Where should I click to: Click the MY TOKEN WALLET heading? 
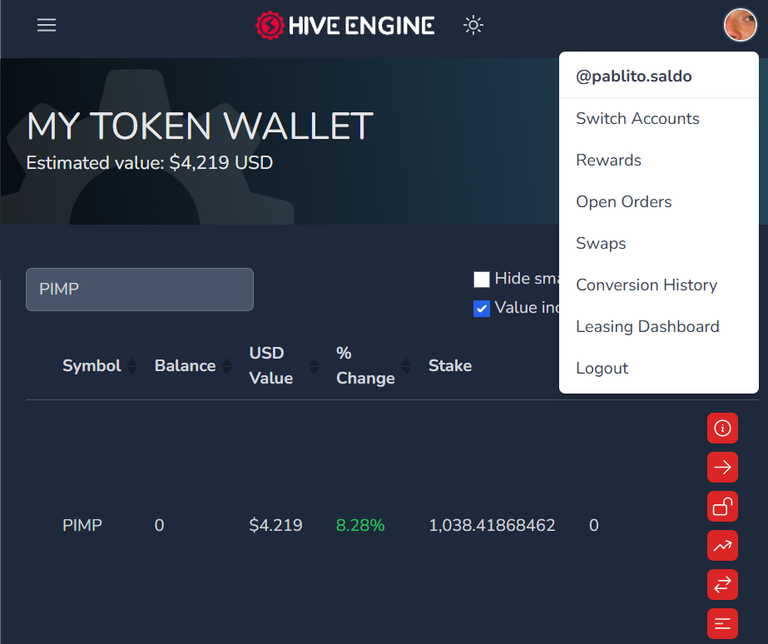(200, 126)
